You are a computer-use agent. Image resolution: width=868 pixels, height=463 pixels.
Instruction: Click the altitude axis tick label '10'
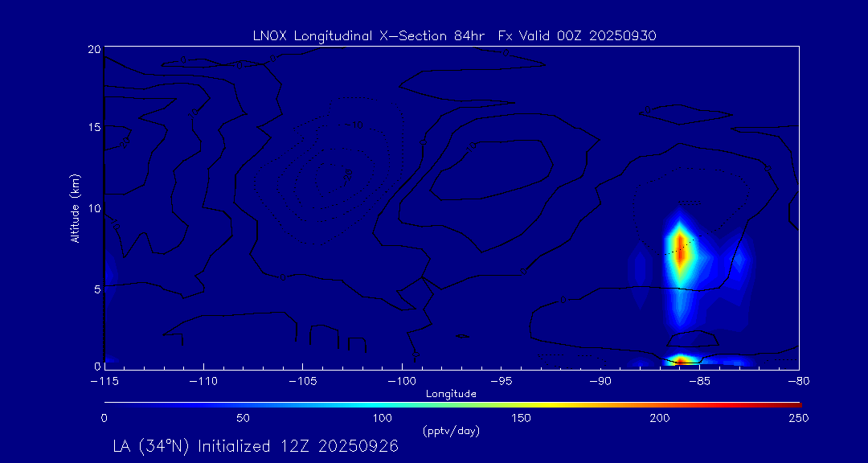pos(95,207)
